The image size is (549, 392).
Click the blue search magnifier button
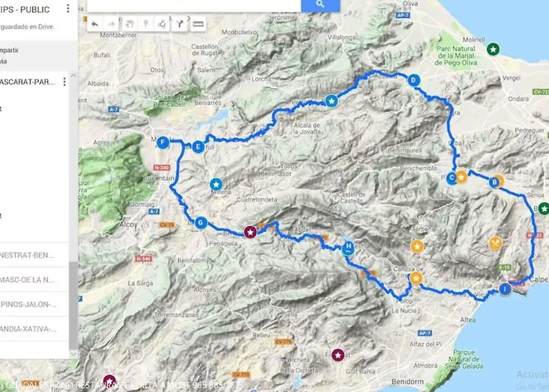coord(320,5)
